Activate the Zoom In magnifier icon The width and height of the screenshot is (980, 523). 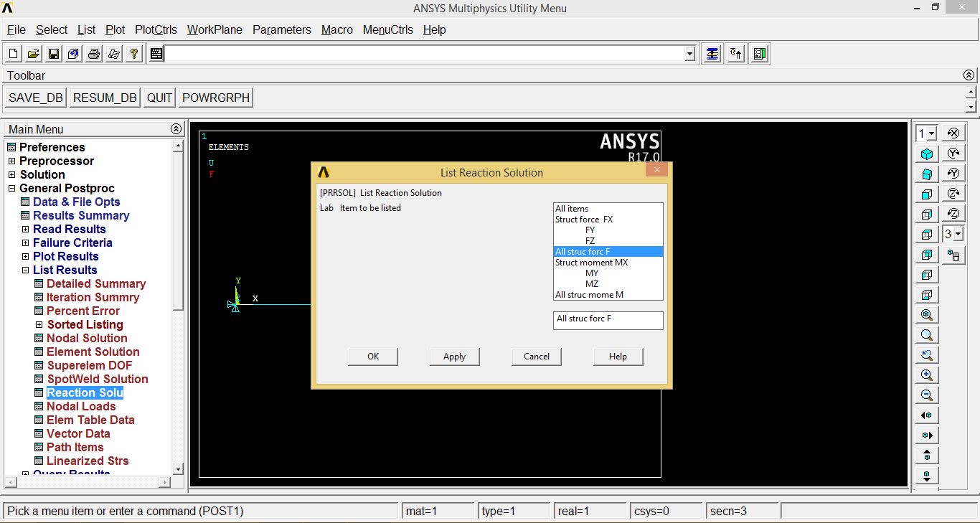(926, 374)
